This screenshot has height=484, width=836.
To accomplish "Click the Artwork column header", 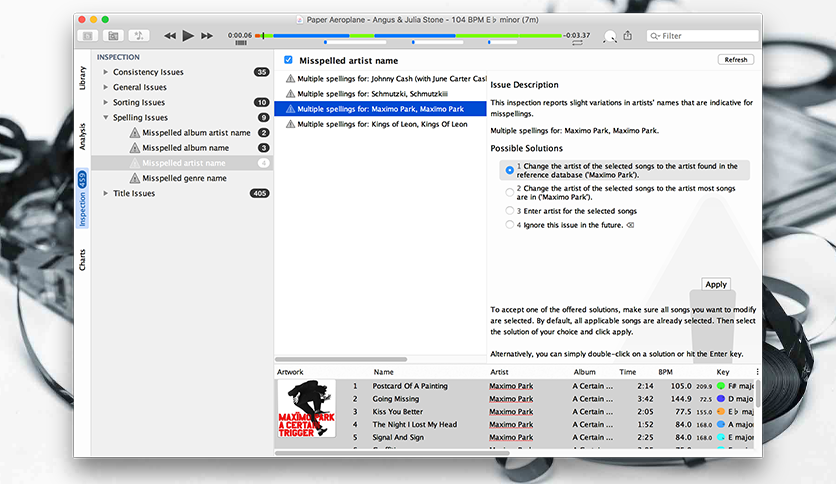I will coord(290,372).
